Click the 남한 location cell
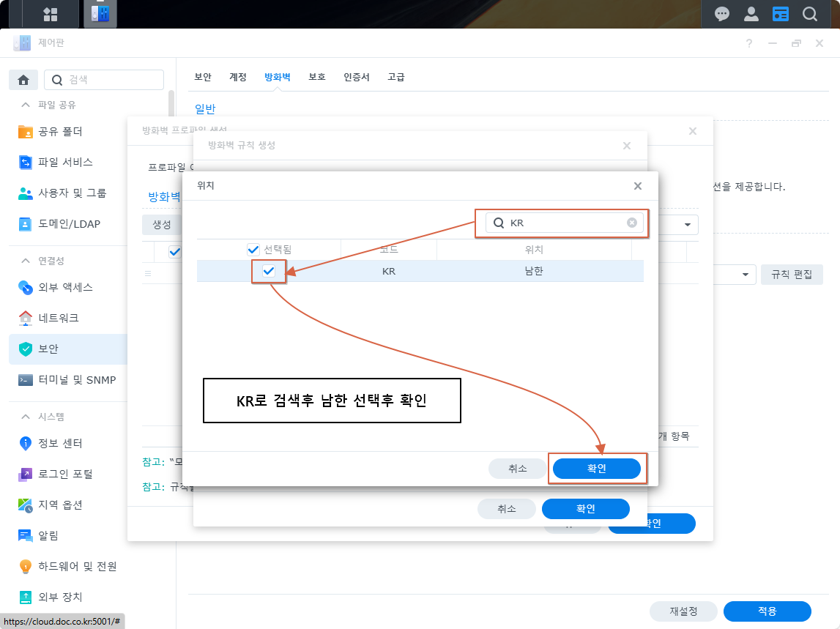The width and height of the screenshot is (840, 629). coord(534,271)
